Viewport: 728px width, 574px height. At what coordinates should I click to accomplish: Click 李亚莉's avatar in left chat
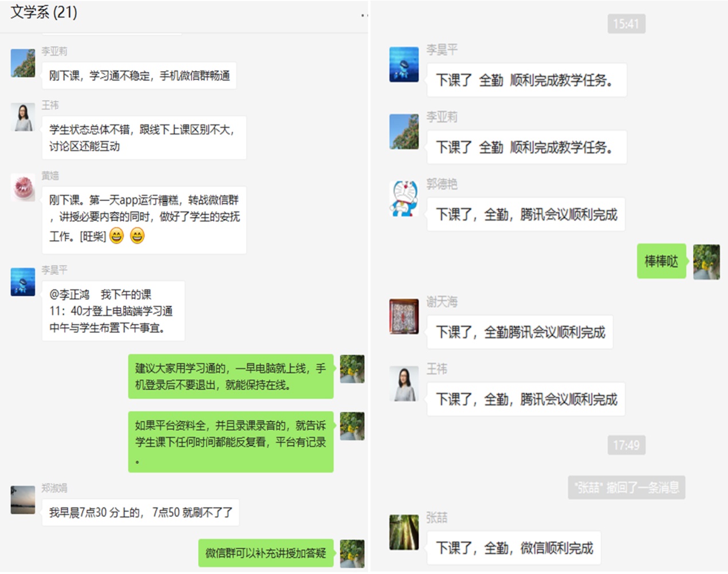pyautogui.click(x=23, y=63)
